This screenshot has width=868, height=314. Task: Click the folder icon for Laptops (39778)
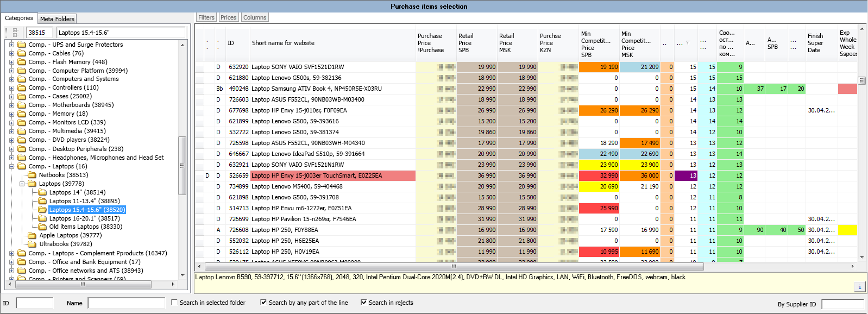point(32,184)
